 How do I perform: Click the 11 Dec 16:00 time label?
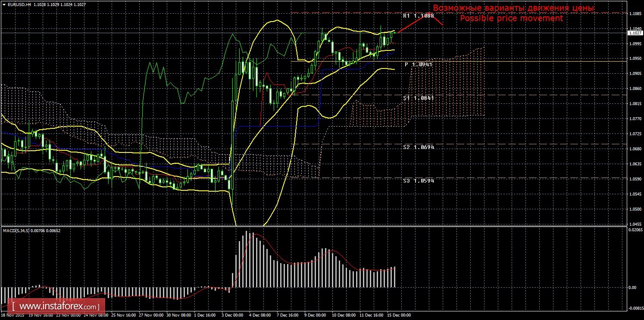point(372,315)
